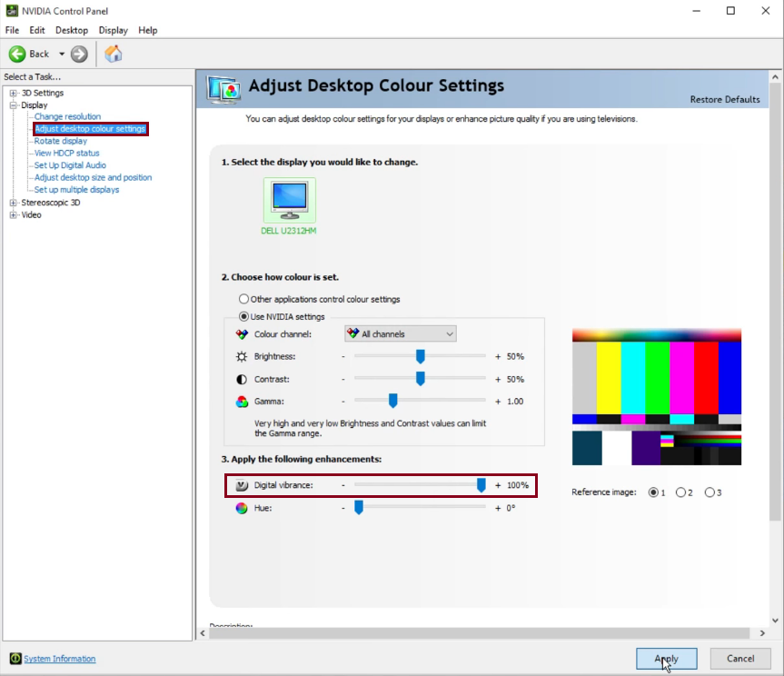
Task: Click the colour bars reference image
Action: (x=657, y=397)
